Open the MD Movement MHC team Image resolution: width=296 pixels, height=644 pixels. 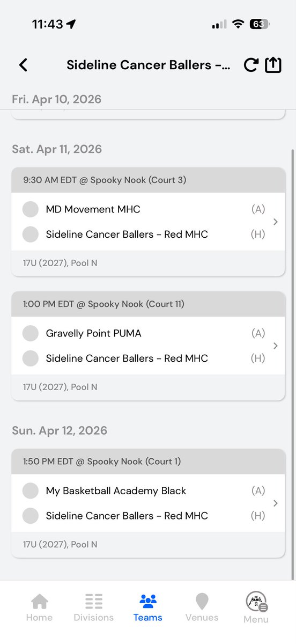93,209
